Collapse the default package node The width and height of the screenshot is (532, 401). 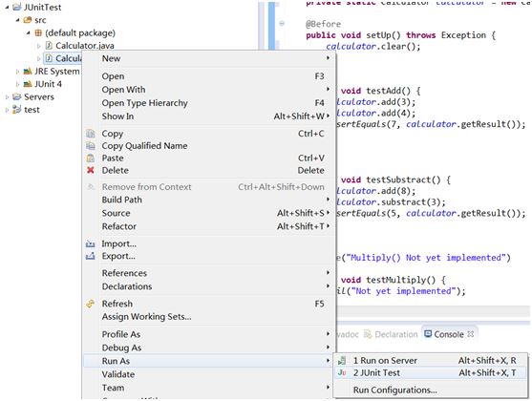point(29,32)
